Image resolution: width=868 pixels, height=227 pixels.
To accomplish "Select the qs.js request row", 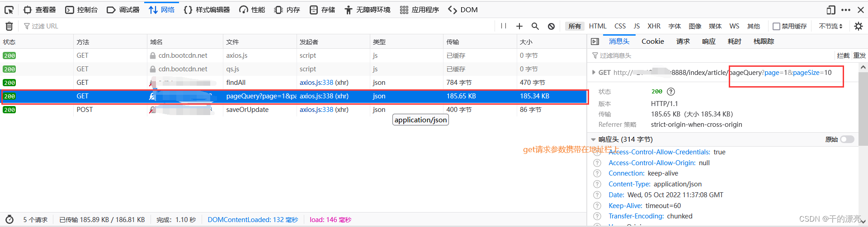I will coord(293,69).
